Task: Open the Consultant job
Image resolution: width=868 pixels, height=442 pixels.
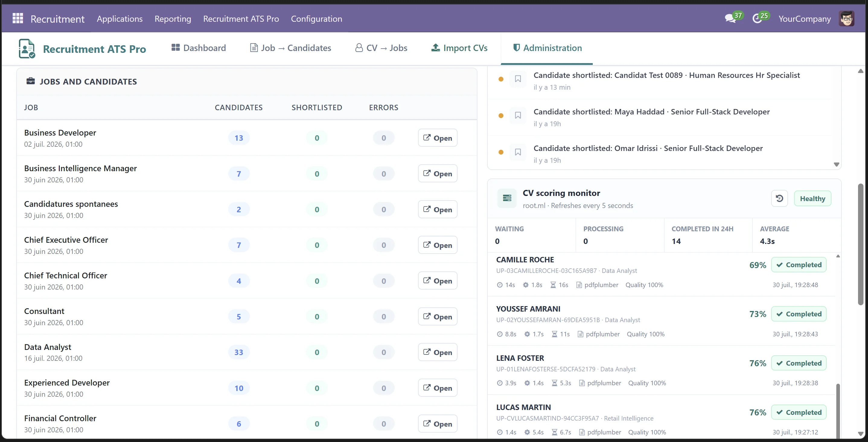Action: point(437,317)
